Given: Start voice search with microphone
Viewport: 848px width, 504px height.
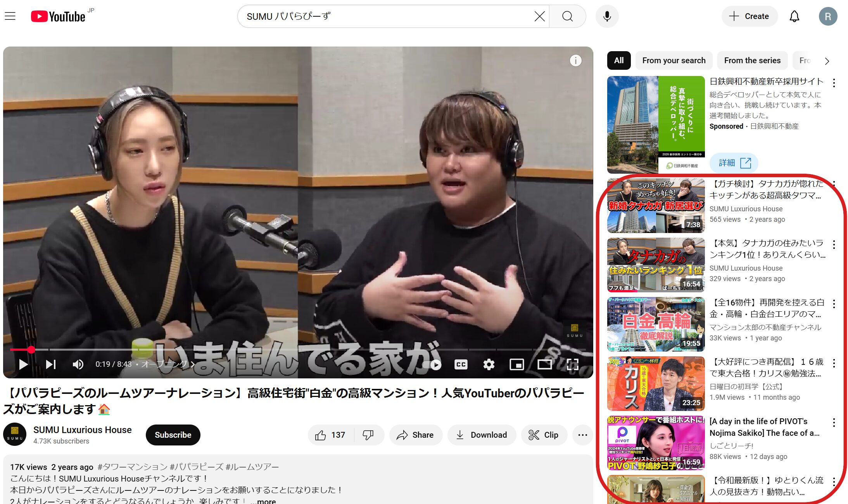Looking at the screenshot, I should [607, 16].
